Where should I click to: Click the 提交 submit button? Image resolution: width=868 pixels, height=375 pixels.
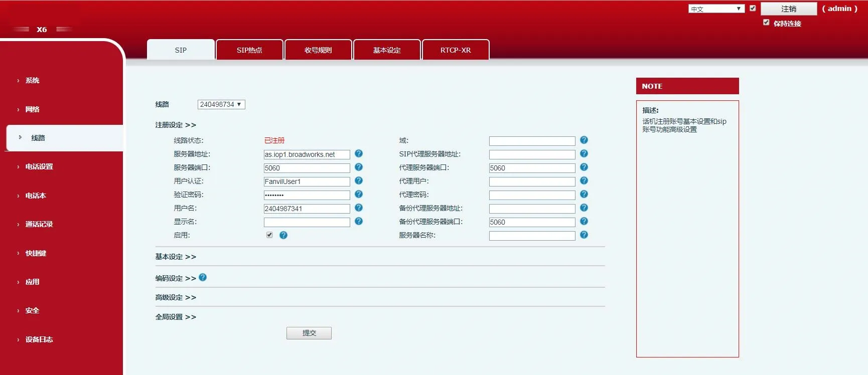pos(309,333)
